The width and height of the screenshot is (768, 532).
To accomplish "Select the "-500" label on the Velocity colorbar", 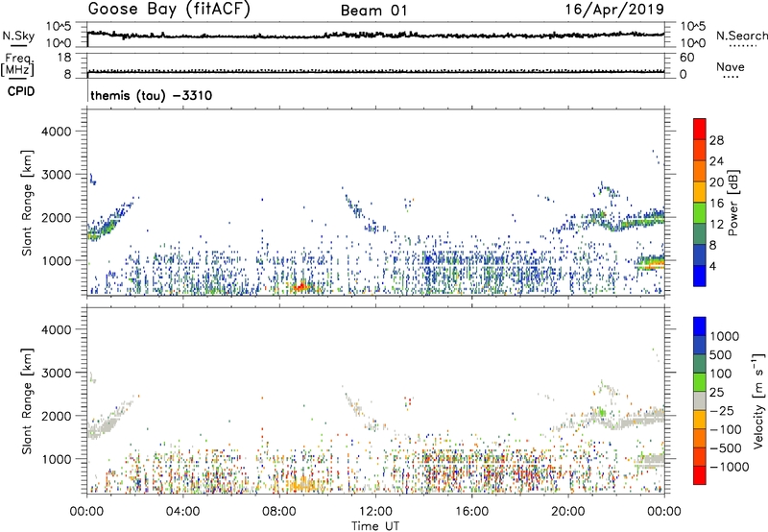I will point(725,447).
